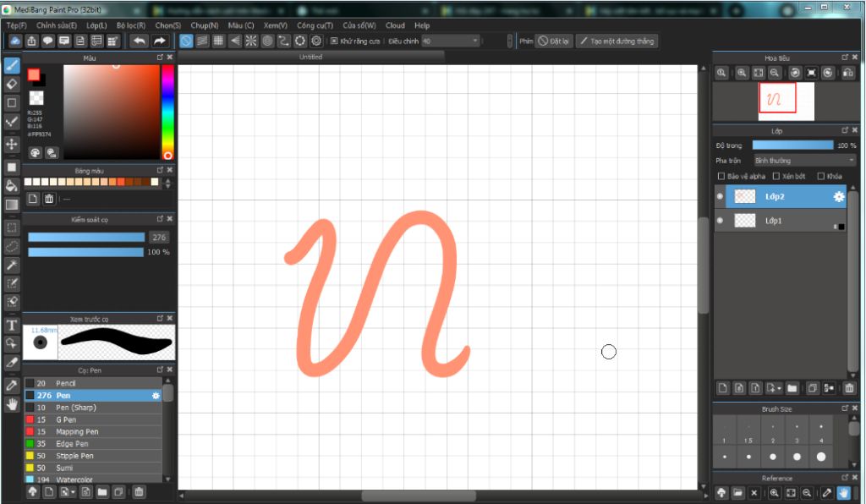The width and height of the screenshot is (866, 504).
Task: Open the Xem(V) view menu
Action: pos(275,25)
